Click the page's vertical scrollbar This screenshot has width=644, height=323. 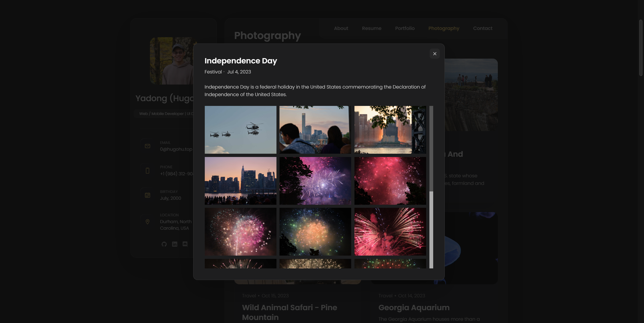coord(640,48)
